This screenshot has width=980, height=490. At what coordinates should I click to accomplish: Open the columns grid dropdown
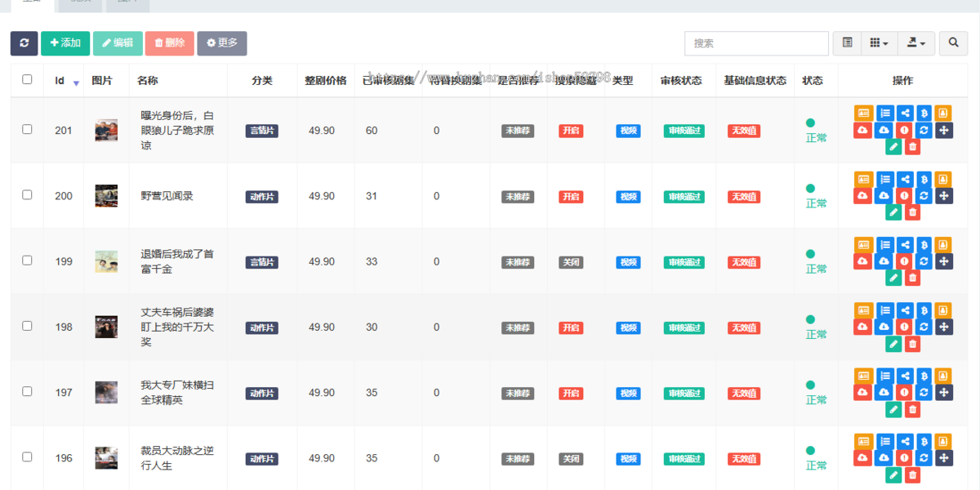[x=880, y=43]
